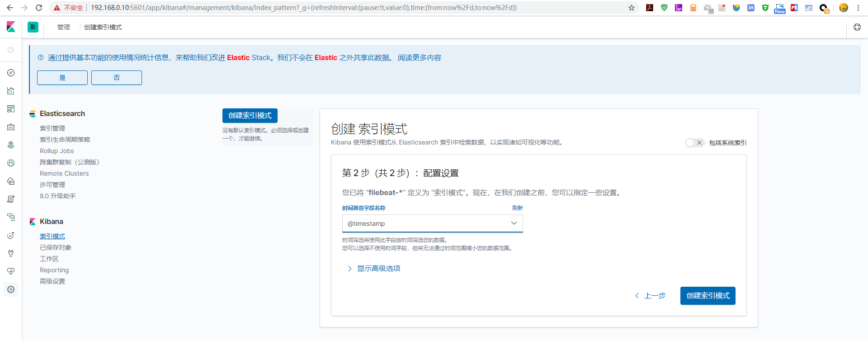Open Reporting under Kibana

pyautogui.click(x=54, y=270)
